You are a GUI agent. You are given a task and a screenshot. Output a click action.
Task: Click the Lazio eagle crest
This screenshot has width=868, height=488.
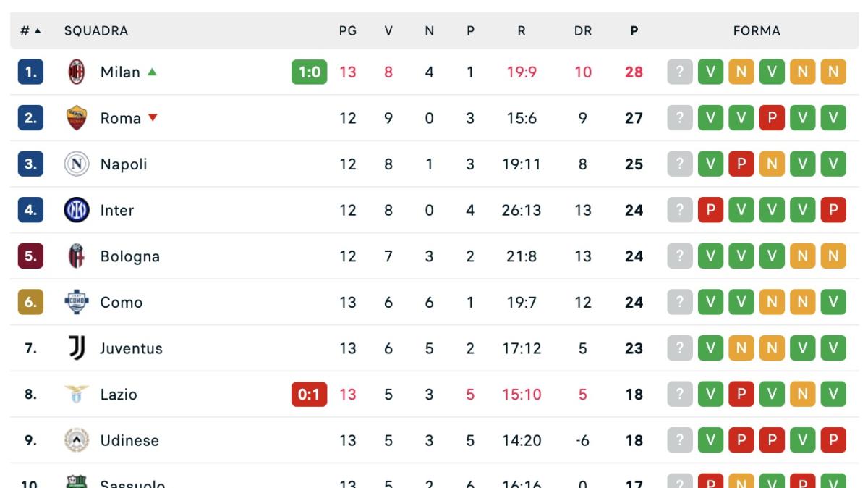77,395
